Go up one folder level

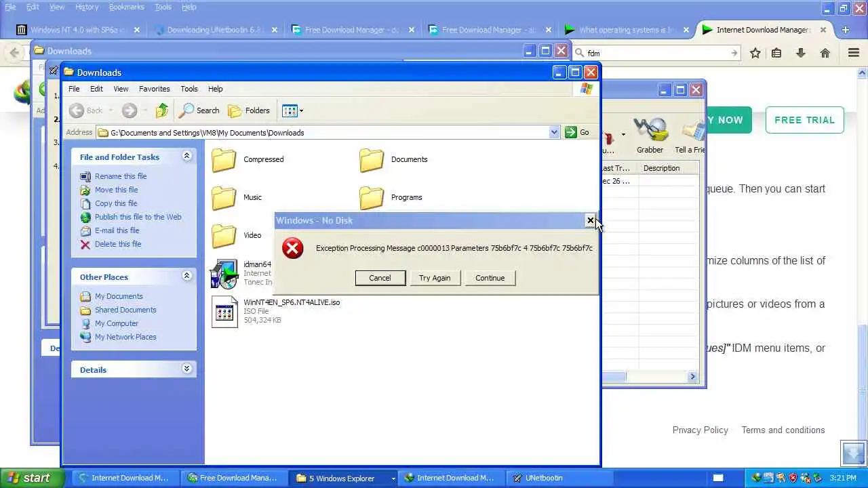161,110
